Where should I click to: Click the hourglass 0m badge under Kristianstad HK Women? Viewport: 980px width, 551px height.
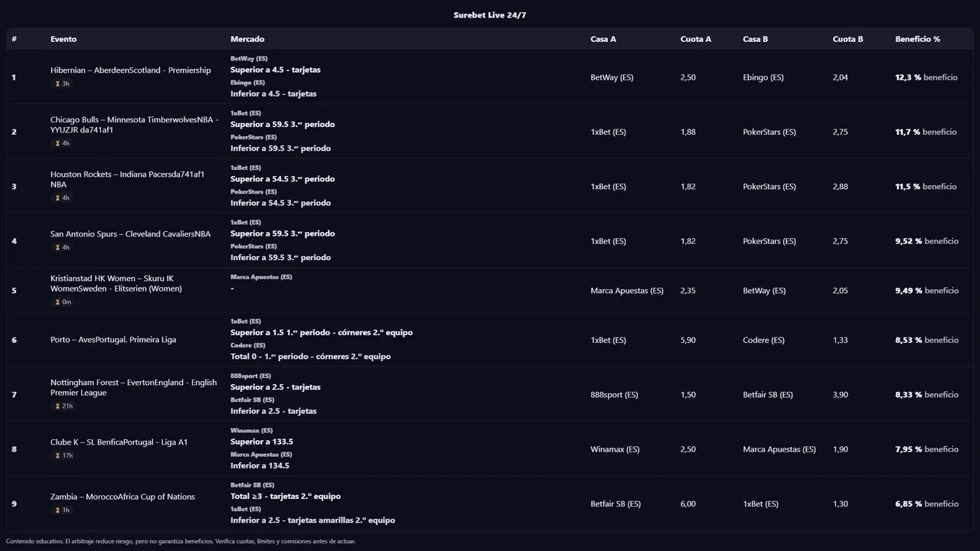coord(63,302)
